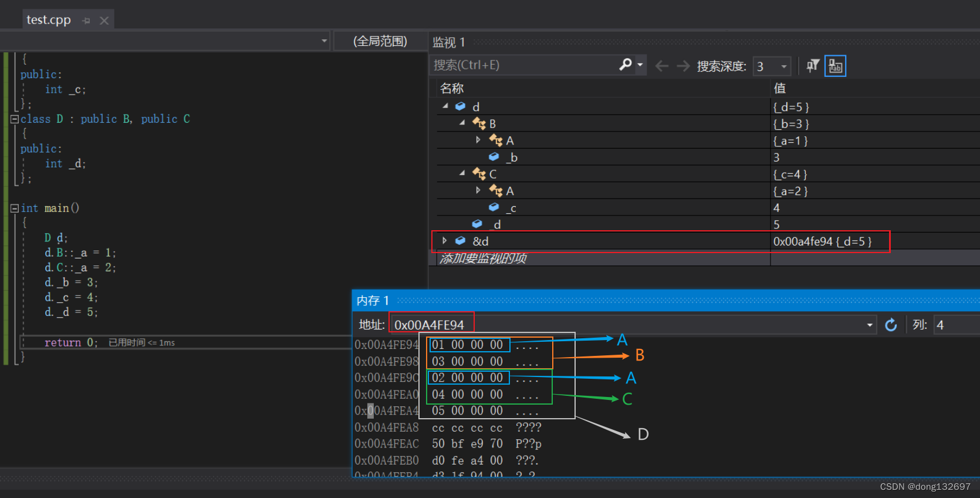Click the magnifier search icon
The image size is (980, 498).
tap(626, 65)
